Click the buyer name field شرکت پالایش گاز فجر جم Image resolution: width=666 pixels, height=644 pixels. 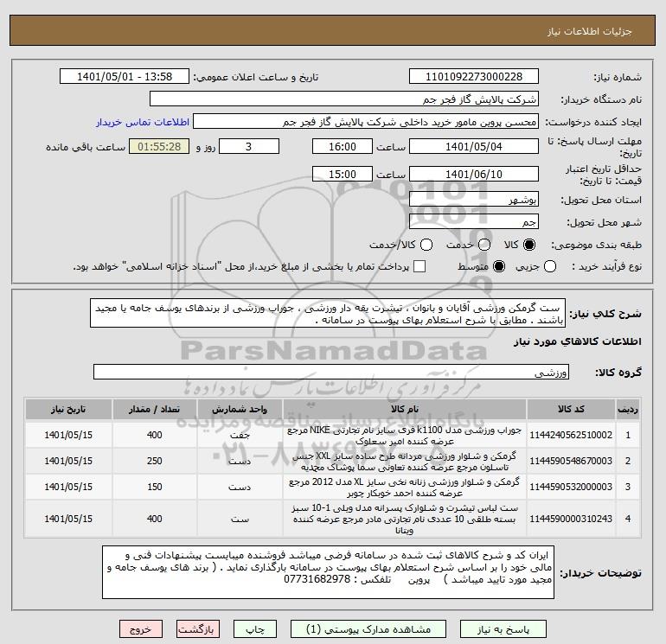click(344, 99)
